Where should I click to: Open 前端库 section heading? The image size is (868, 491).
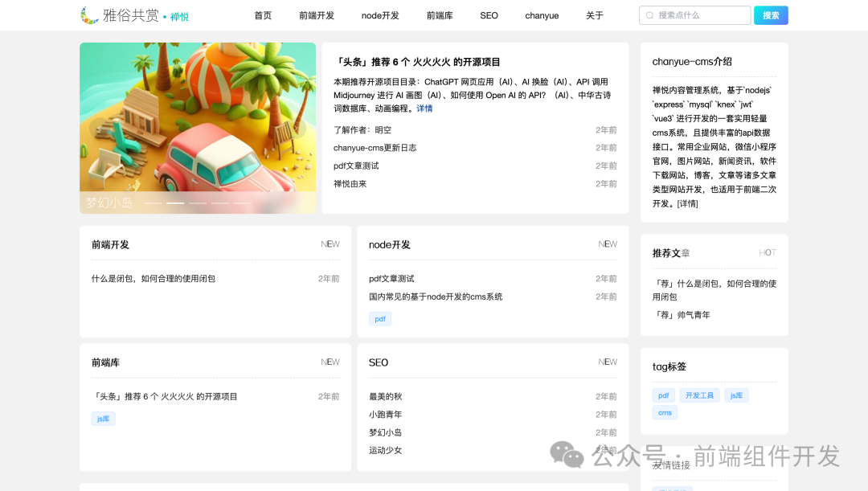[x=105, y=362]
